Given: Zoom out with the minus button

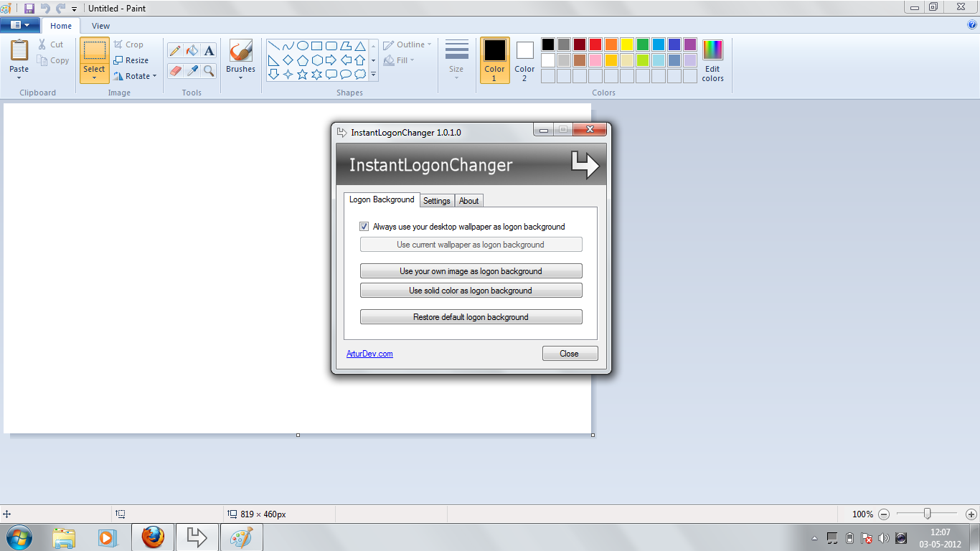Looking at the screenshot, I should (x=884, y=514).
